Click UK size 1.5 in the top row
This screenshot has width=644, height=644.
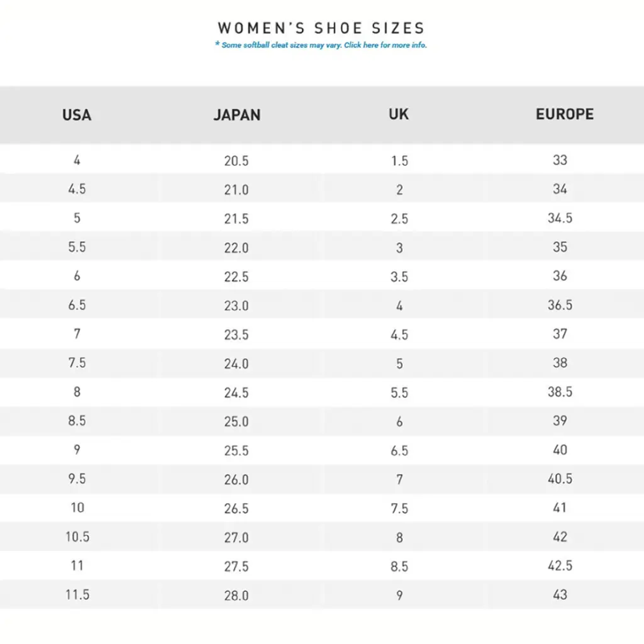pos(399,160)
